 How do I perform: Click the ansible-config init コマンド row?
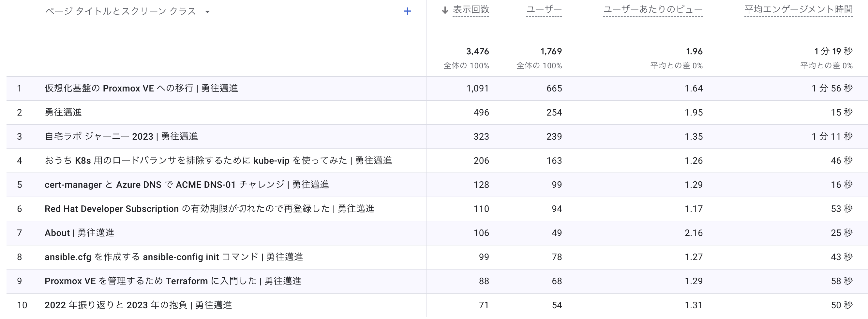coord(173,257)
